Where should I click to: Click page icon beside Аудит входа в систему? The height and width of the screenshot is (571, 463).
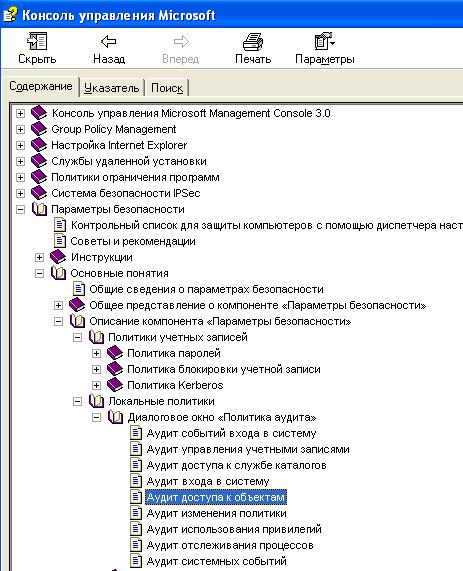click(136, 481)
